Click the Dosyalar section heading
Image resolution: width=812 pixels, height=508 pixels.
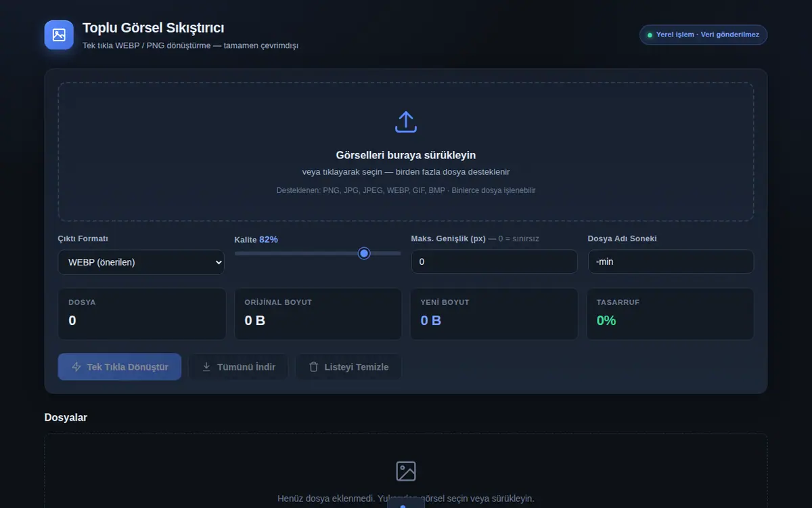[66, 417]
